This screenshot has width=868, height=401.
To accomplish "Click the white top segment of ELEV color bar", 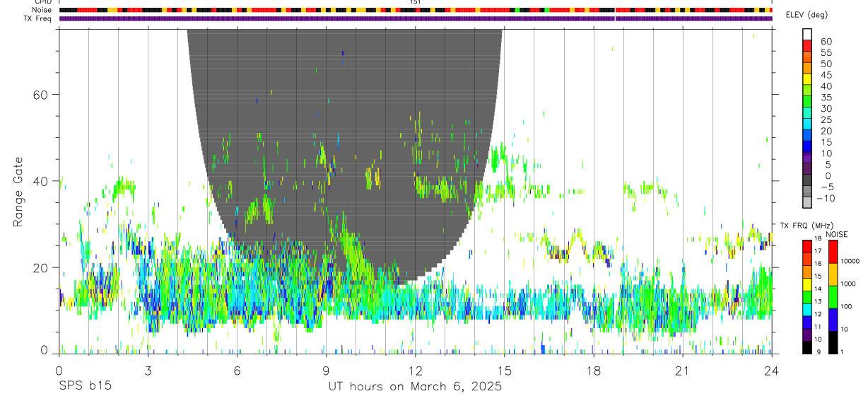I will coord(807,35).
